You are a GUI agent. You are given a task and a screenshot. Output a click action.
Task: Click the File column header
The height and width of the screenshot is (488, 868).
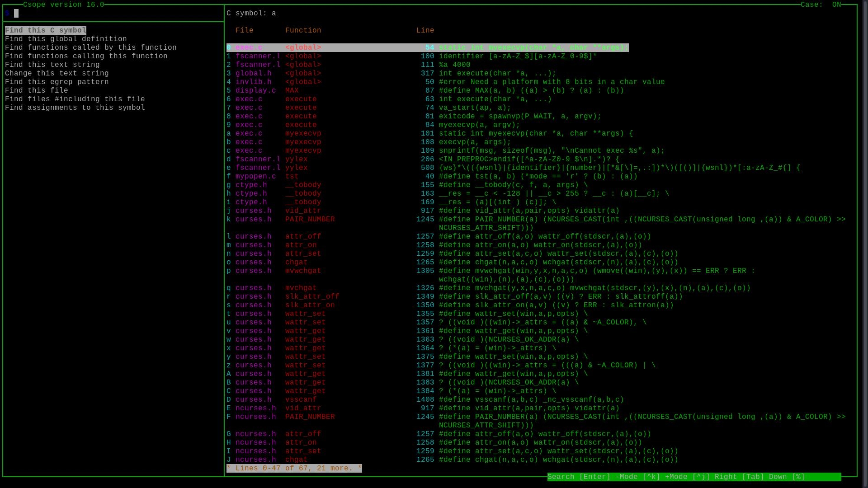click(x=244, y=30)
